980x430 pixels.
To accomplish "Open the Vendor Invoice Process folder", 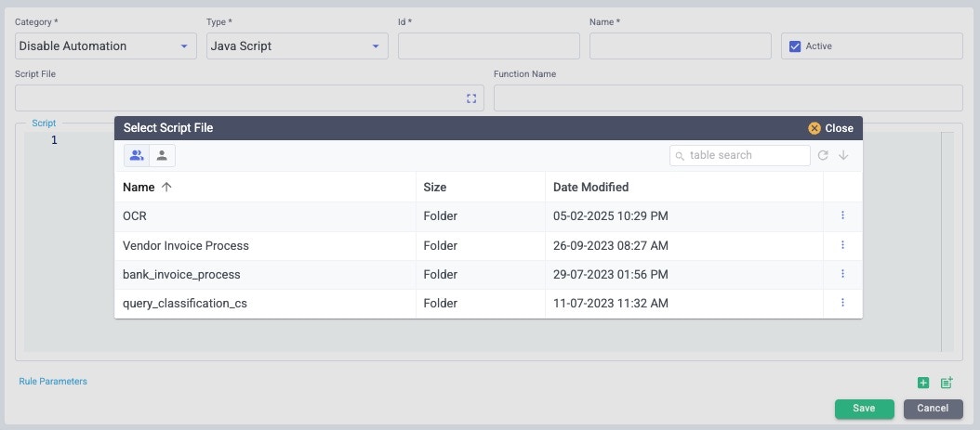I will 186,245.
